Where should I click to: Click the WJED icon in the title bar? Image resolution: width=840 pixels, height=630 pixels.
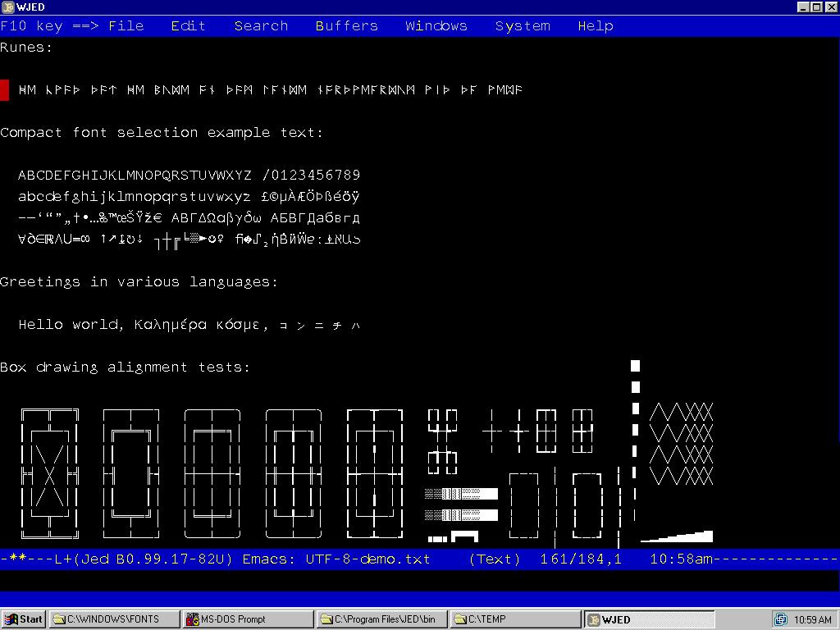[8, 7]
